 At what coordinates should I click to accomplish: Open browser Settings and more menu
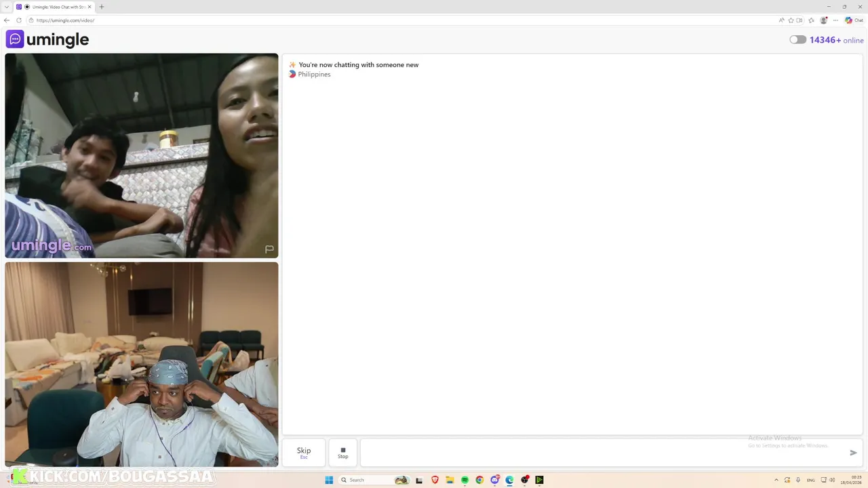point(835,20)
